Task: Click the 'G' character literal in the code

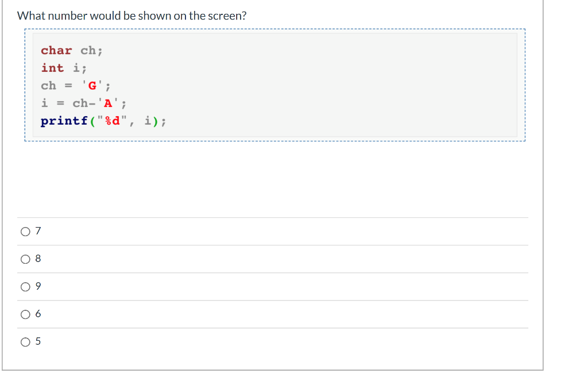Action: [91, 86]
